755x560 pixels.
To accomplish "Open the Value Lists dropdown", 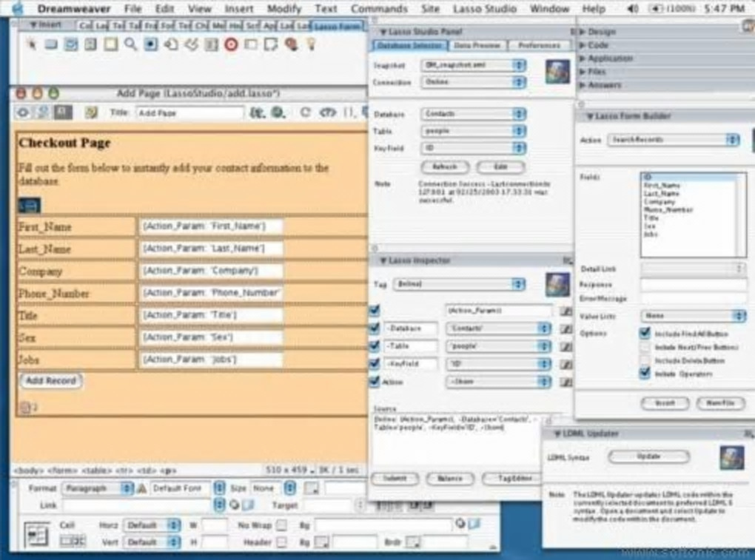I will (x=694, y=316).
